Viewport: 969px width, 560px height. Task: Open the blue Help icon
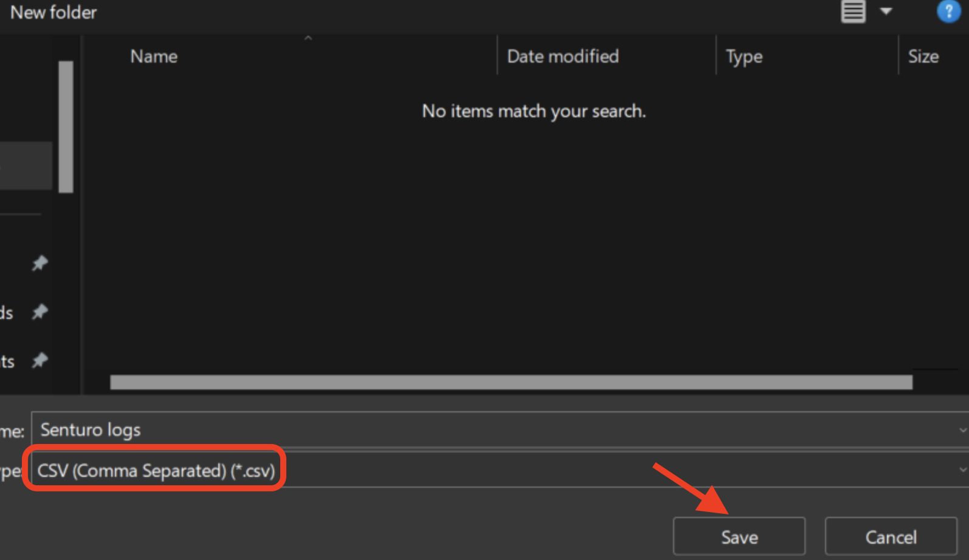coord(948,11)
